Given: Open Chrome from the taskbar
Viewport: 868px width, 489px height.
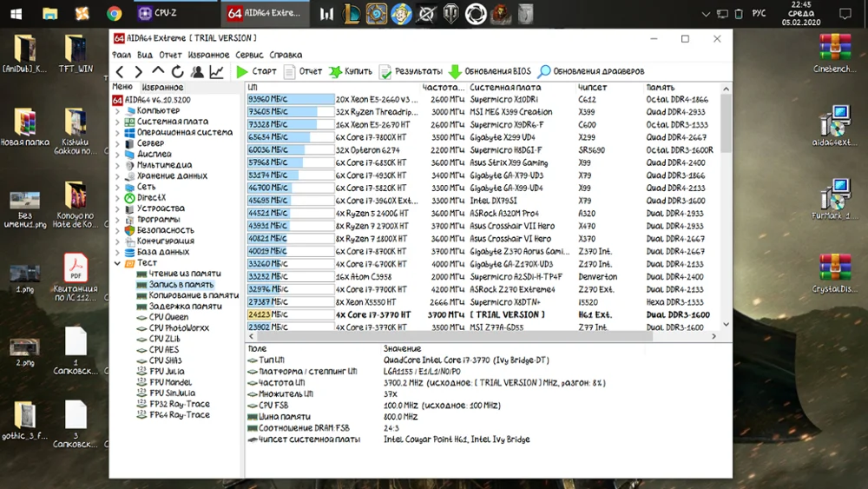Looking at the screenshot, I should [114, 13].
